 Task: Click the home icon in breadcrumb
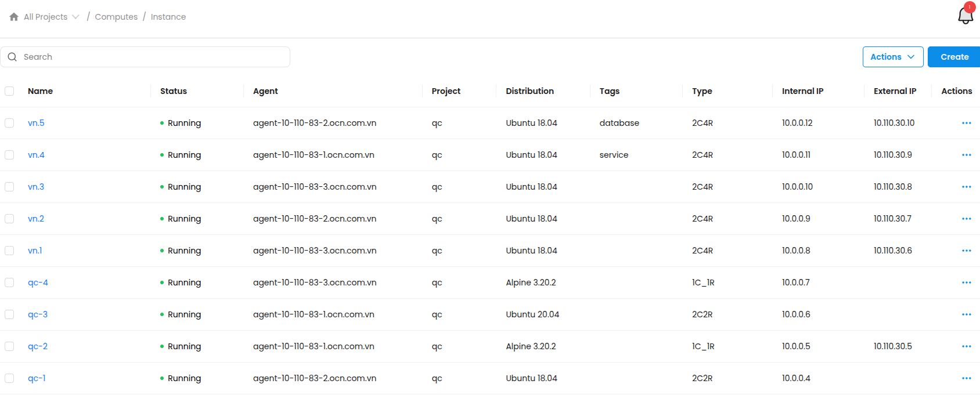pyautogui.click(x=14, y=17)
